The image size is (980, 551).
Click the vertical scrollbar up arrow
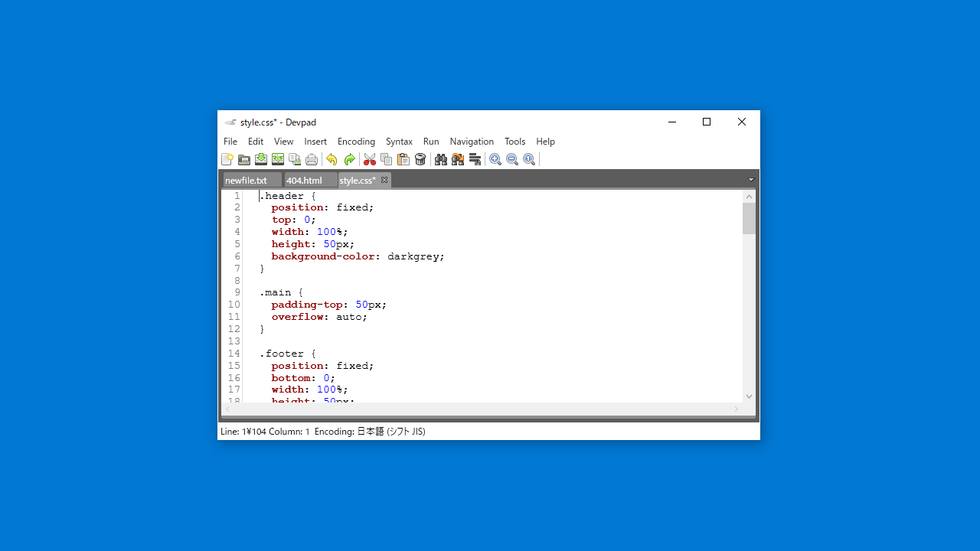click(749, 197)
